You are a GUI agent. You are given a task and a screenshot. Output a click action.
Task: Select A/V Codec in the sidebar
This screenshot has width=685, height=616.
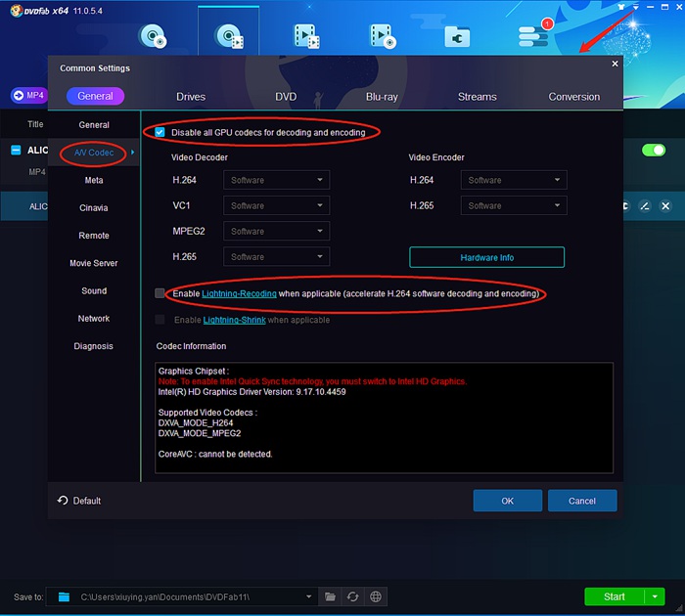[x=94, y=153]
